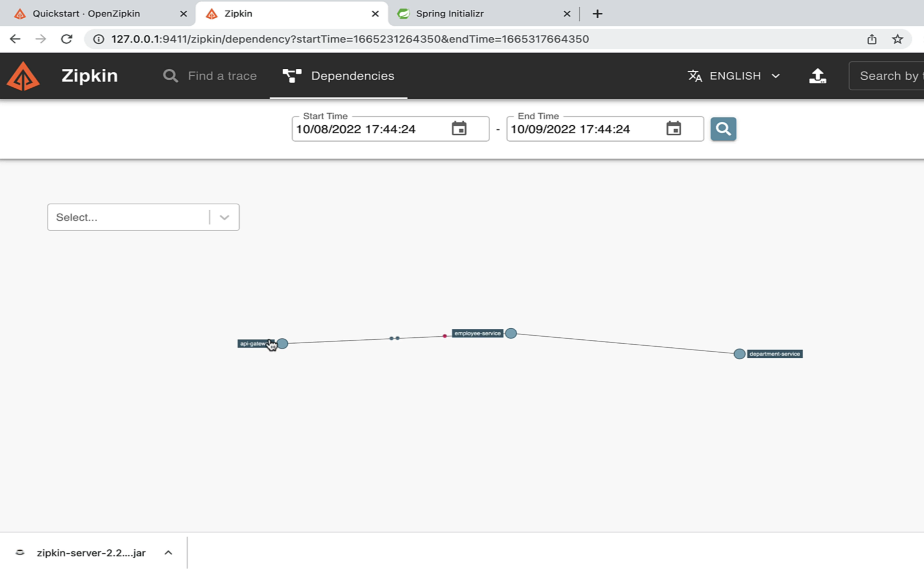
Task: Click the upload JSON icon
Action: point(817,76)
